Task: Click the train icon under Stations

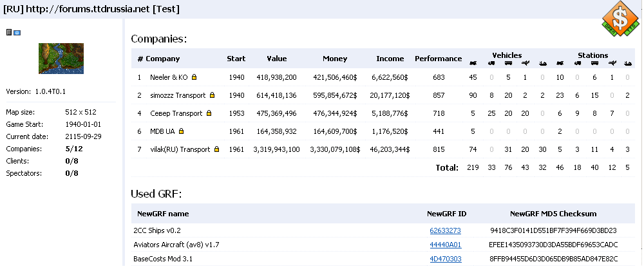Action: [x=560, y=63]
